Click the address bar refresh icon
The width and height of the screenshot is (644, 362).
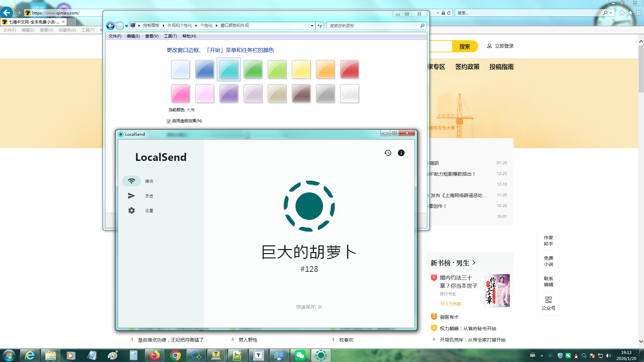pos(320,25)
